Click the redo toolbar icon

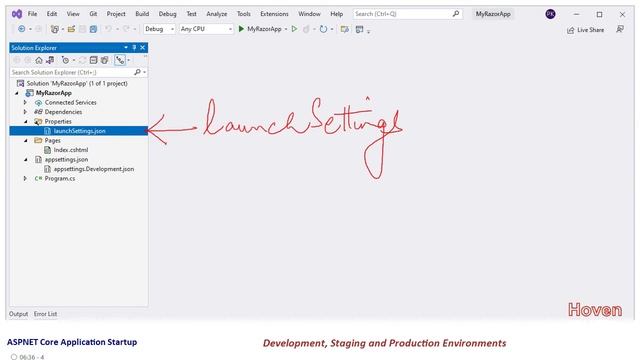point(126,29)
